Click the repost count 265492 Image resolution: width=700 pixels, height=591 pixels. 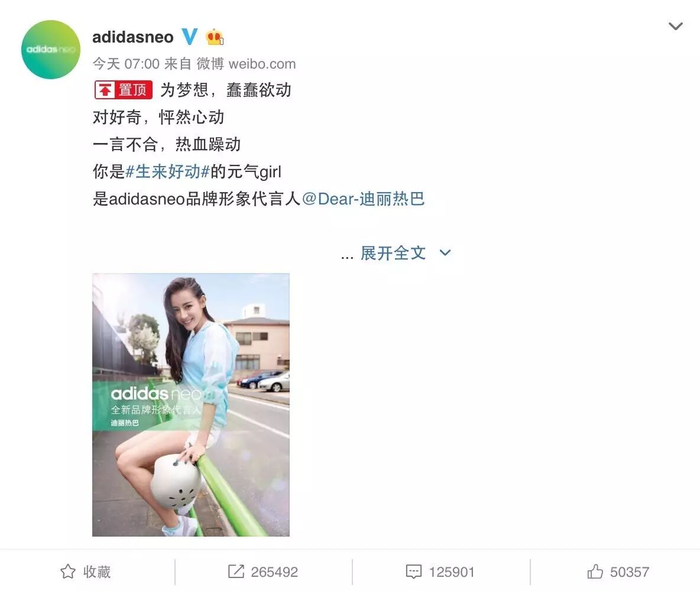(274, 572)
